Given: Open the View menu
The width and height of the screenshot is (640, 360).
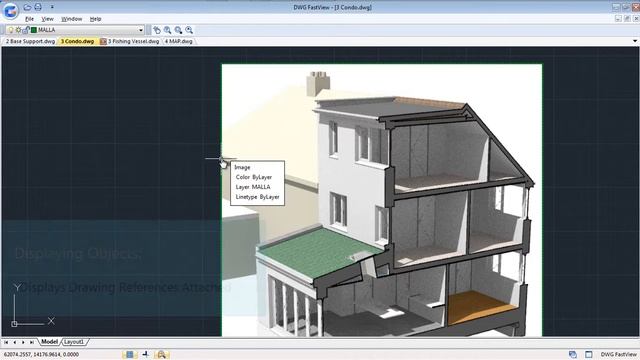Looking at the screenshot, I should [x=47, y=19].
